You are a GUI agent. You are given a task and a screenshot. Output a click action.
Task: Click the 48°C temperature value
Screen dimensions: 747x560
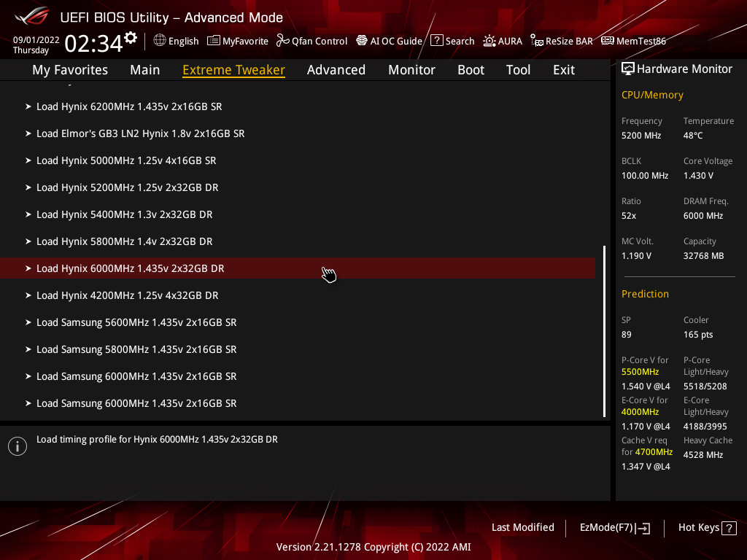pos(693,136)
